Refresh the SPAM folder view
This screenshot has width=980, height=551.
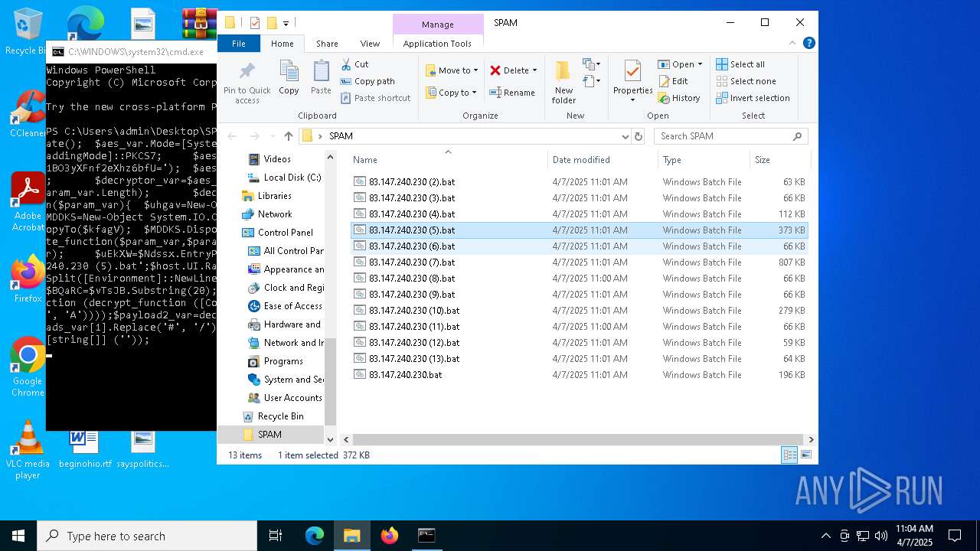click(x=639, y=136)
